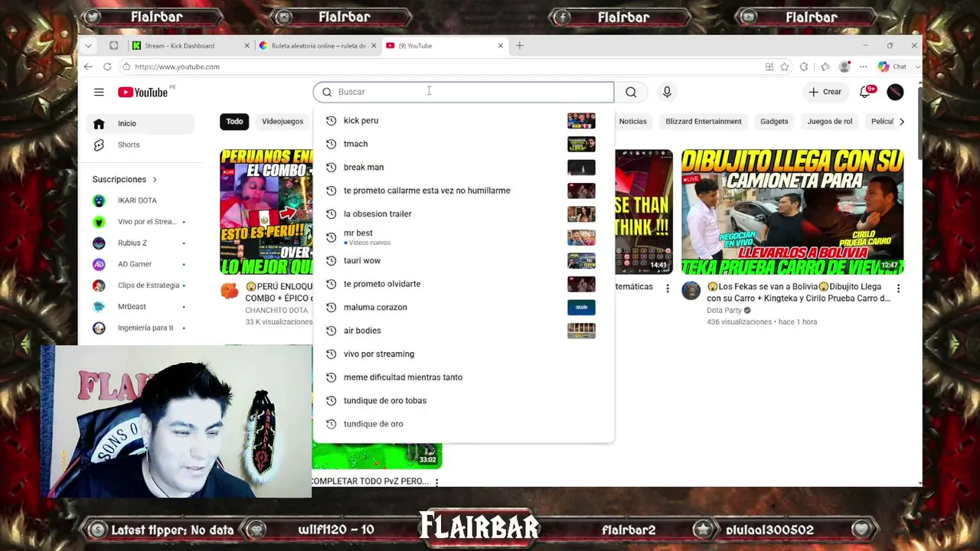This screenshot has height=551, width=980.
Task: Select the Blizzard Entertainment chip
Action: (x=704, y=122)
